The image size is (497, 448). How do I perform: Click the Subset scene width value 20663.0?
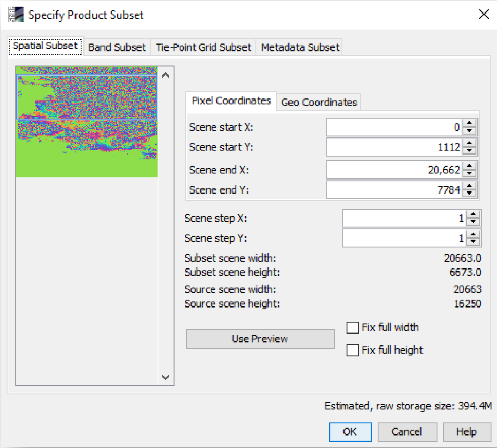coord(463,258)
